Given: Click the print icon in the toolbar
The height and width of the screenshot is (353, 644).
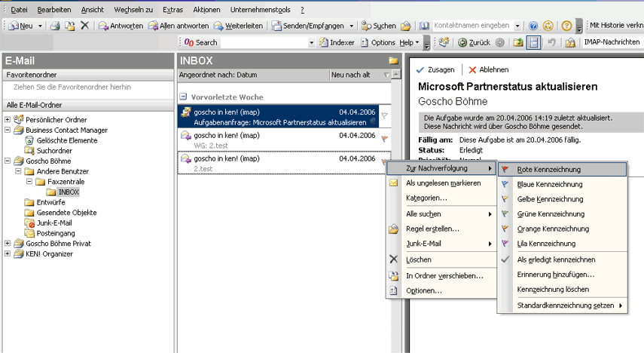Looking at the screenshot, I should click(55, 26).
